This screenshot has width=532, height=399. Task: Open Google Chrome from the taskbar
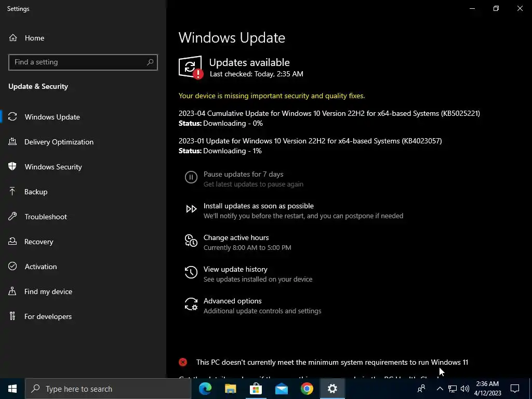307,389
